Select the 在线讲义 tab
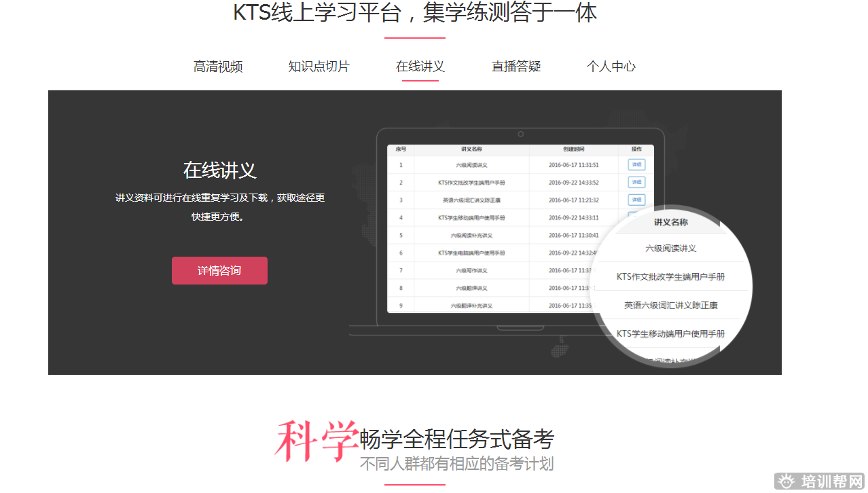This screenshot has height=493, width=868. click(x=420, y=67)
